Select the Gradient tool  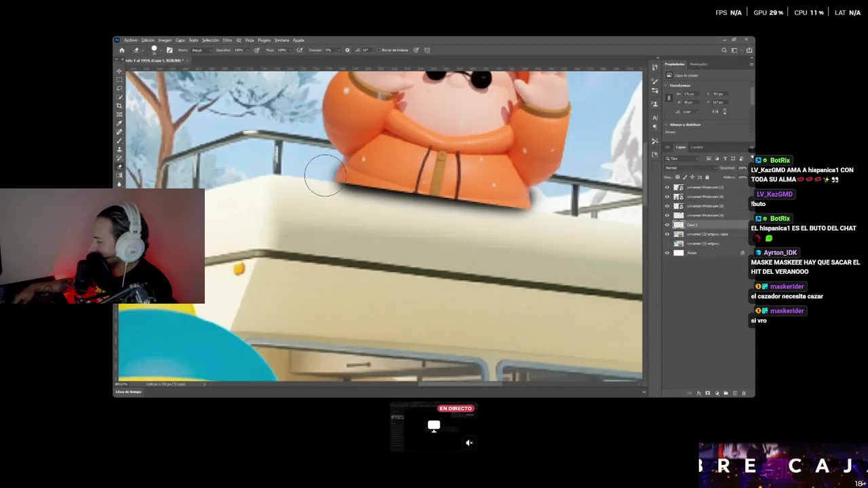[119, 176]
